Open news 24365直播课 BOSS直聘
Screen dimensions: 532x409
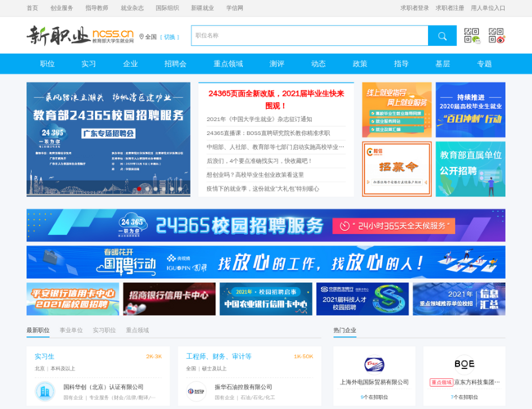click(268, 133)
